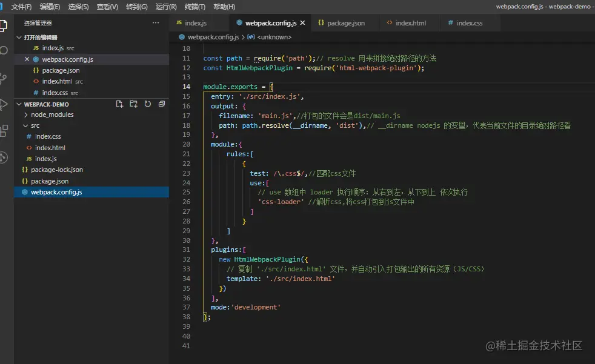Open the Extensions view in activity bar
Screen dimensions: 595x364
[4, 130]
